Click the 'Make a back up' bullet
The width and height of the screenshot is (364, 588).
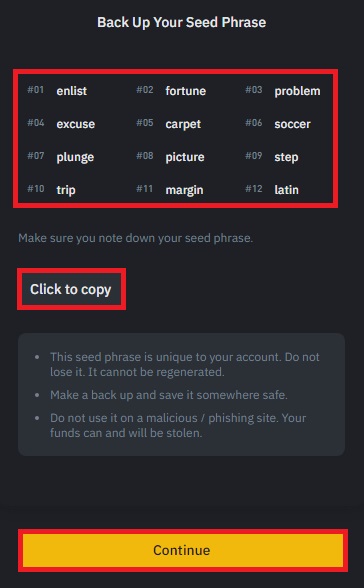(x=169, y=395)
